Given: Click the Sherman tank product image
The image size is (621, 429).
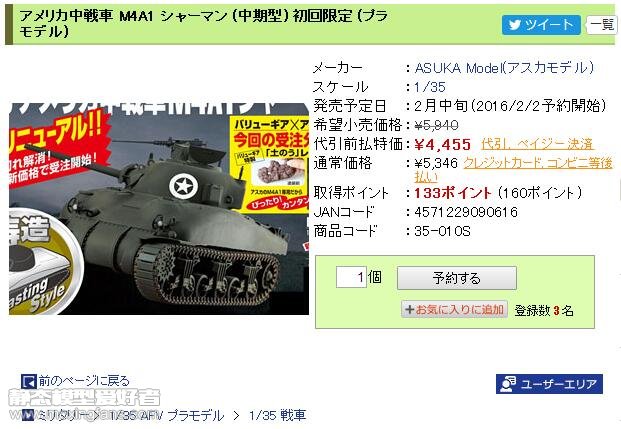Looking at the screenshot, I should (159, 209).
